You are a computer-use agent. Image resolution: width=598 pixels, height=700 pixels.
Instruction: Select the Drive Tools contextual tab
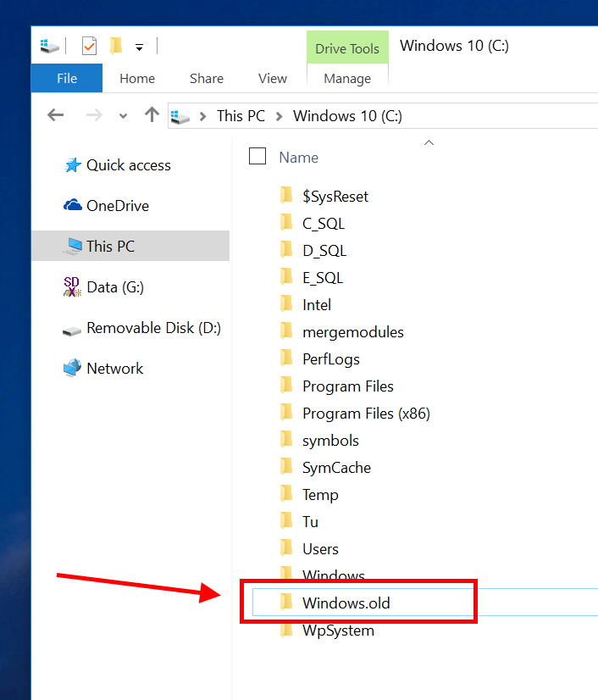(347, 47)
